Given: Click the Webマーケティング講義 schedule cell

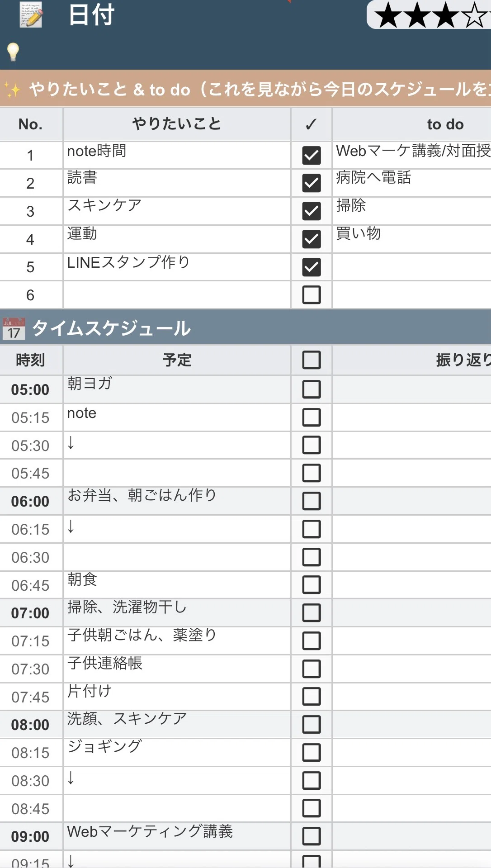Looking at the screenshot, I should (x=177, y=836).
